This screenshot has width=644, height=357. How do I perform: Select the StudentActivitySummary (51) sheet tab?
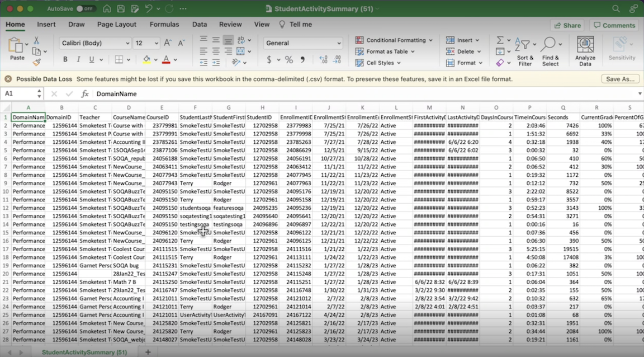[84, 352]
